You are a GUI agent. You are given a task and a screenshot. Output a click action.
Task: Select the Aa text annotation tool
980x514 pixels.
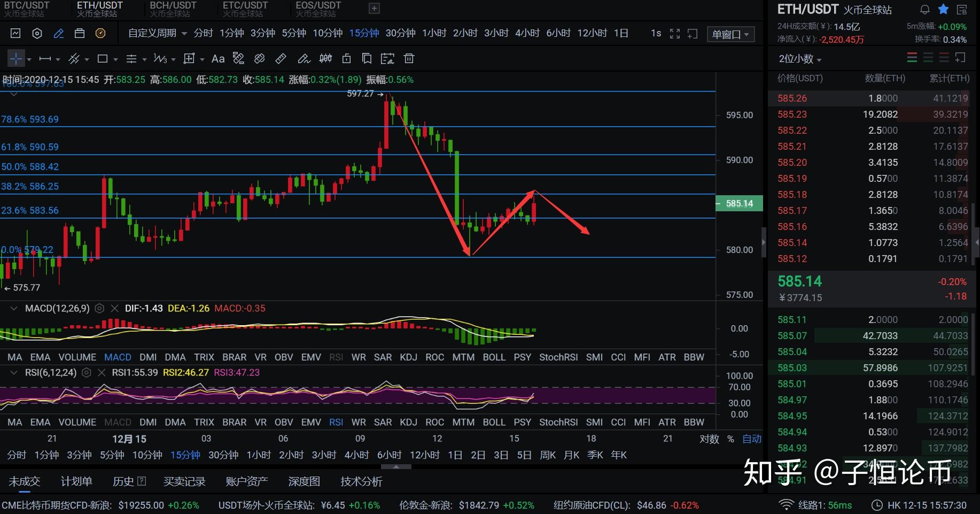(x=218, y=58)
